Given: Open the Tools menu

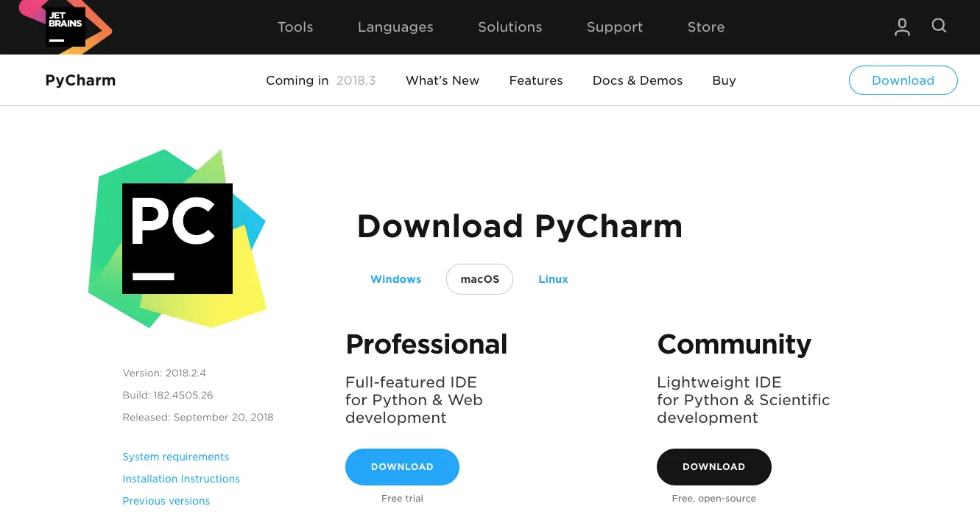Looking at the screenshot, I should pyautogui.click(x=295, y=27).
